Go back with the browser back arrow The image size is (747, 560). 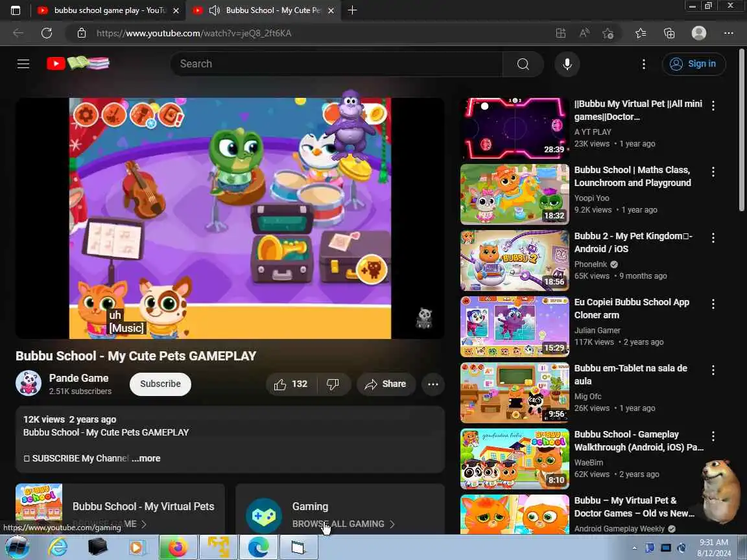[x=18, y=33]
